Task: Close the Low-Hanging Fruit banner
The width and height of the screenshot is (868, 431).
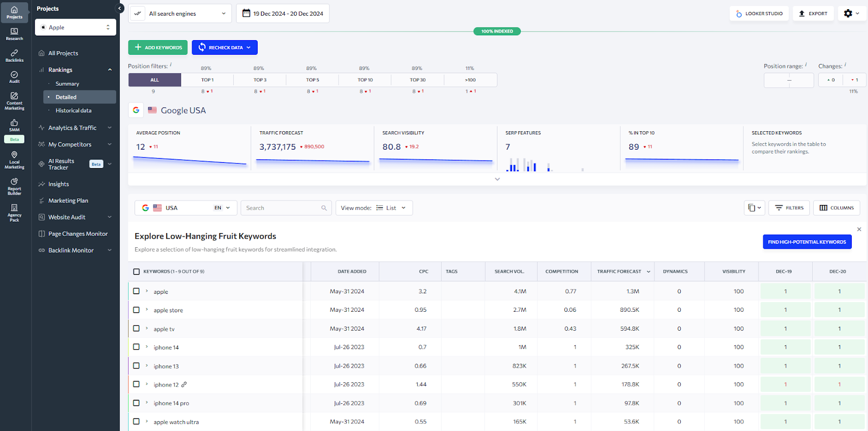Action: [859, 229]
